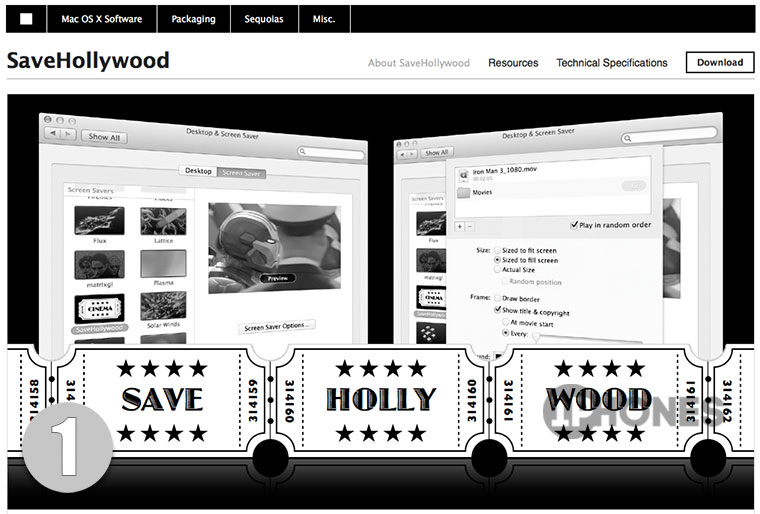Image resolution: width=760 pixels, height=514 pixels.
Task: Click back arrow in left window toolbar
Action: (52, 133)
